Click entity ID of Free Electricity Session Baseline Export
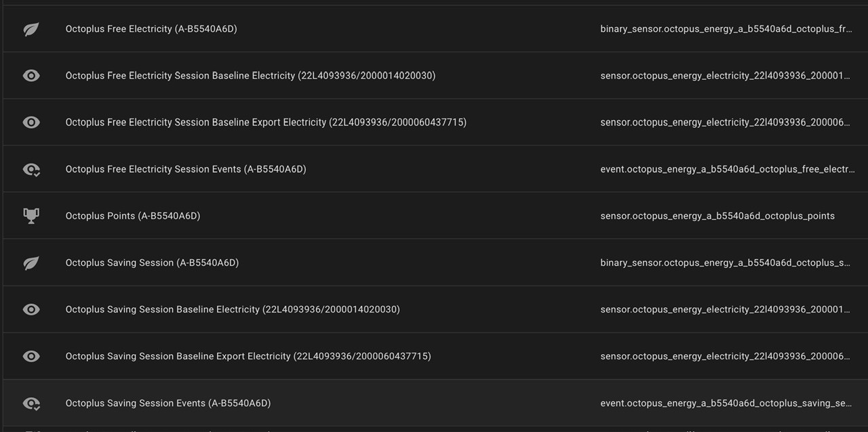 pos(725,123)
